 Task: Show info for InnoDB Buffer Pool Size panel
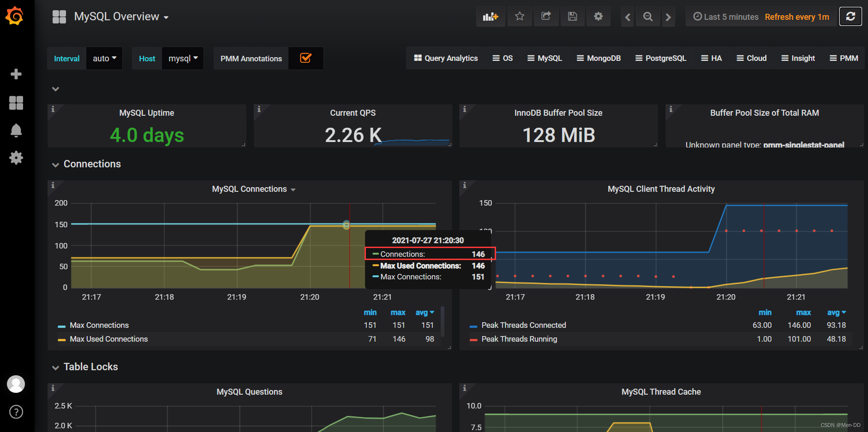pyautogui.click(x=465, y=109)
